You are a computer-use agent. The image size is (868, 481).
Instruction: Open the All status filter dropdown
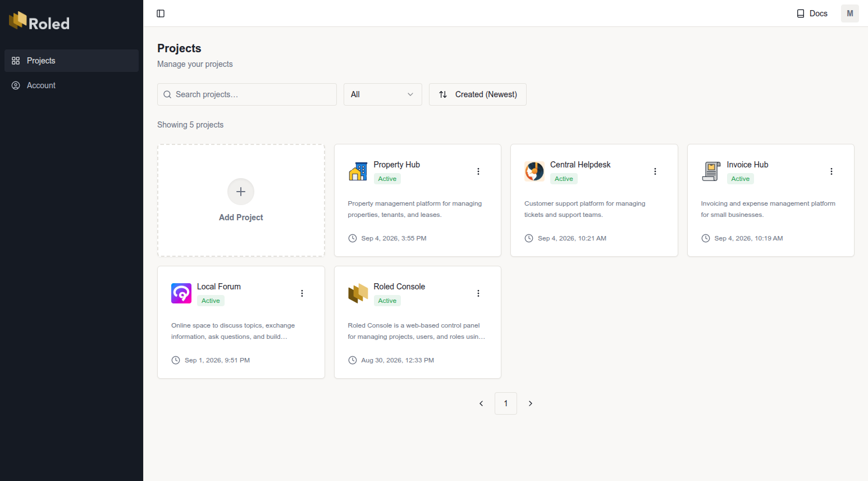pos(383,94)
